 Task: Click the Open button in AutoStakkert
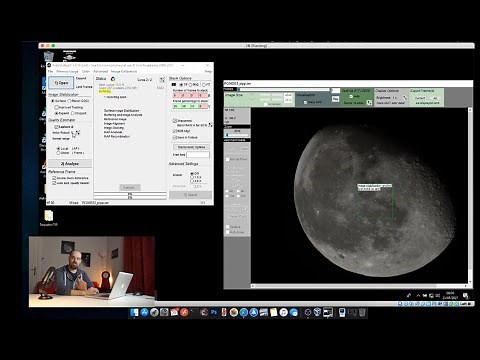tap(61, 83)
